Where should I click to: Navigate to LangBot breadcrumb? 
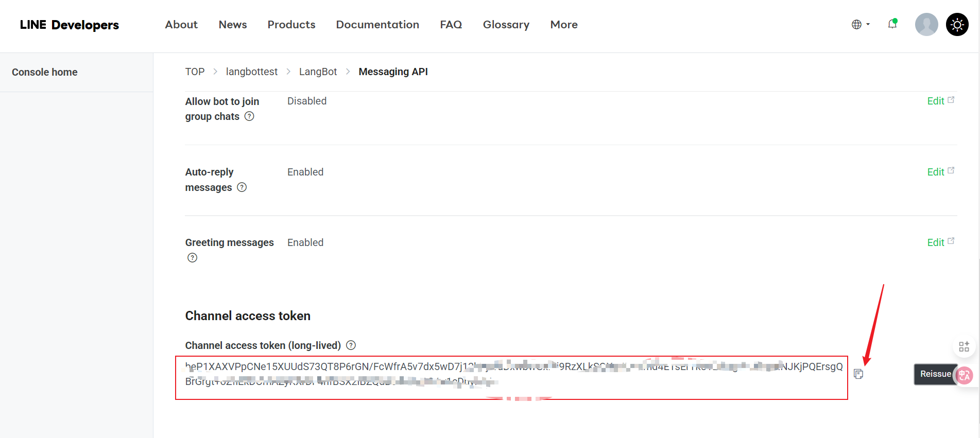point(318,72)
